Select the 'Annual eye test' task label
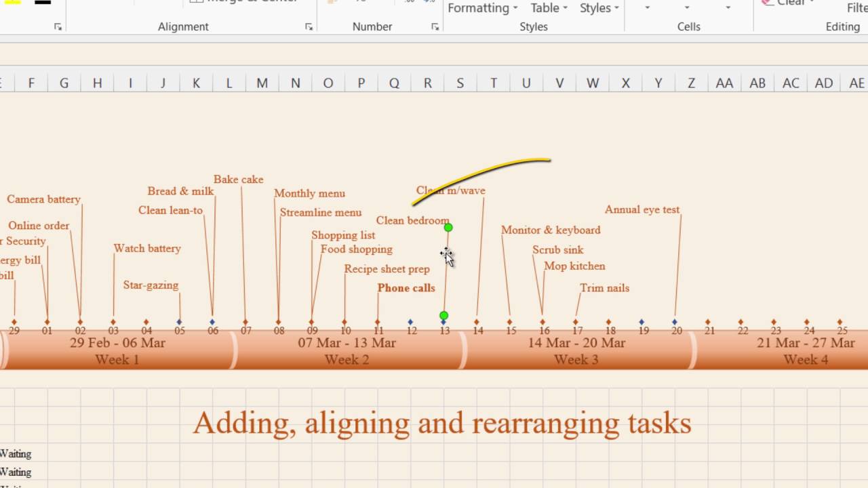Viewport: 868px width, 488px height. coord(642,209)
